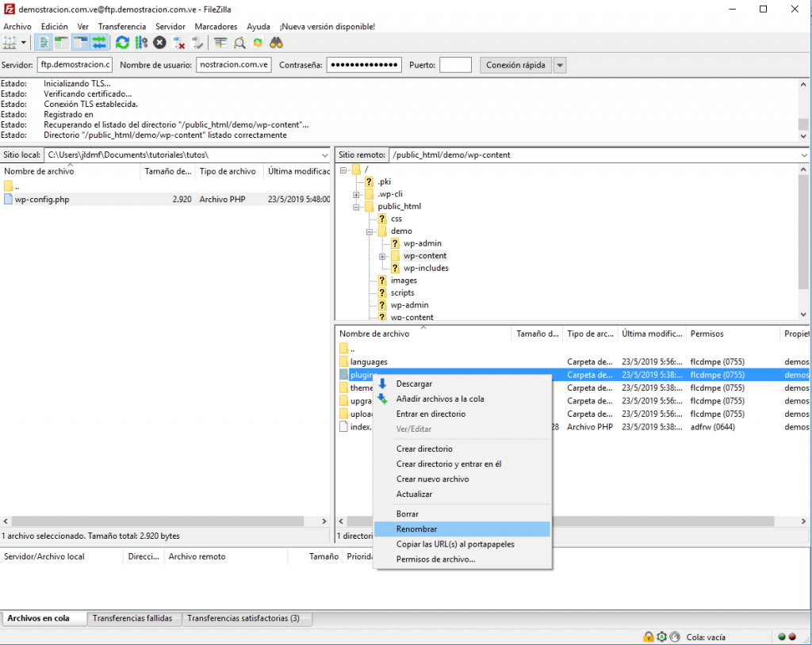Click the green refresh listings icon
Screen dimensions: 812x645
coord(122,43)
